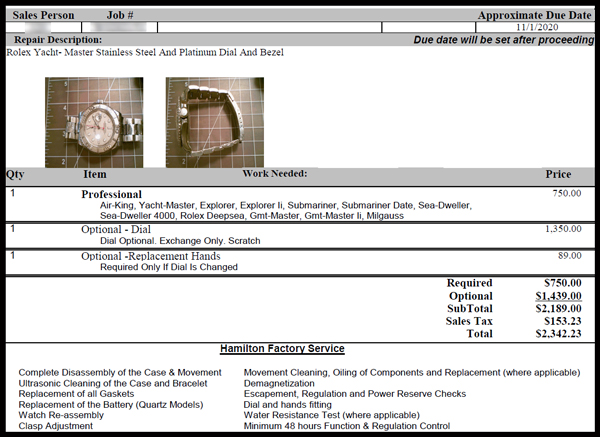The height and width of the screenshot is (437, 600).
Task: Click the Repair Description label
Action: (58, 40)
